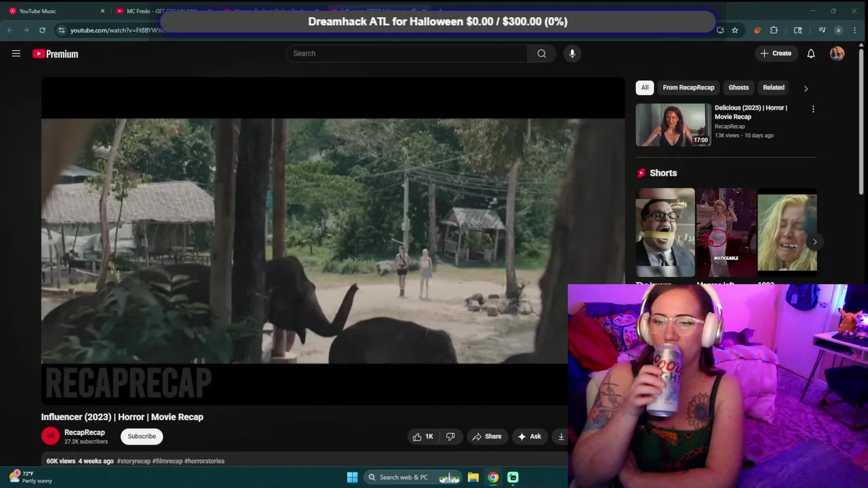868x488 pixels.
Task: Dislike the video with thumbs down
Action: pyautogui.click(x=450, y=436)
